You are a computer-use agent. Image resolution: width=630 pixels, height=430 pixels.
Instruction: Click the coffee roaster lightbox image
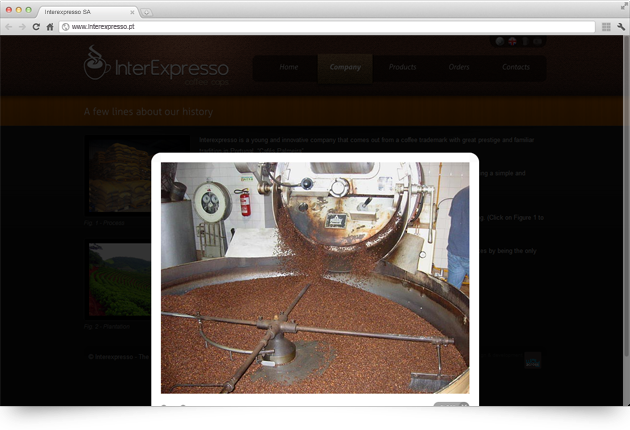pyautogui.click(x=315, y=278)
